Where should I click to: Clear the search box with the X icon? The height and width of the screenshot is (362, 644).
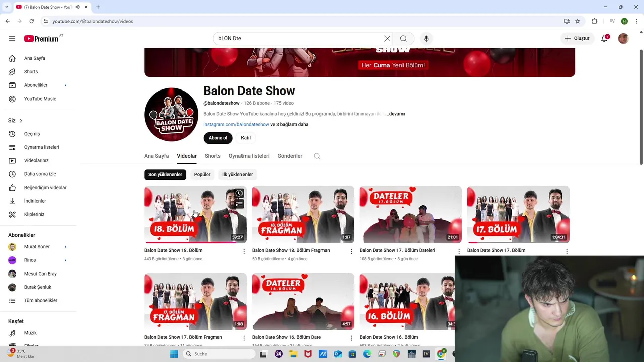click(387, 38)
